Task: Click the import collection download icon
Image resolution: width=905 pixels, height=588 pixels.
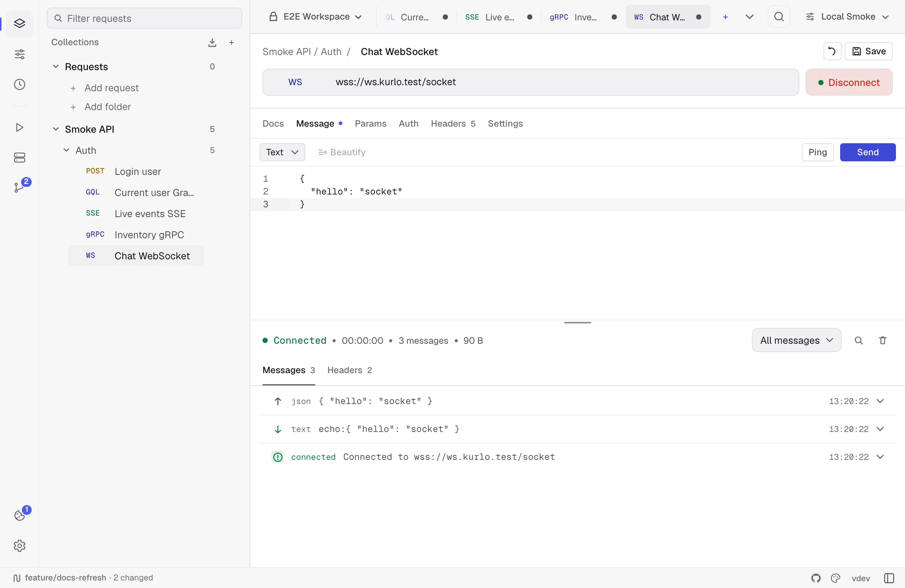Action: (212, 43)
